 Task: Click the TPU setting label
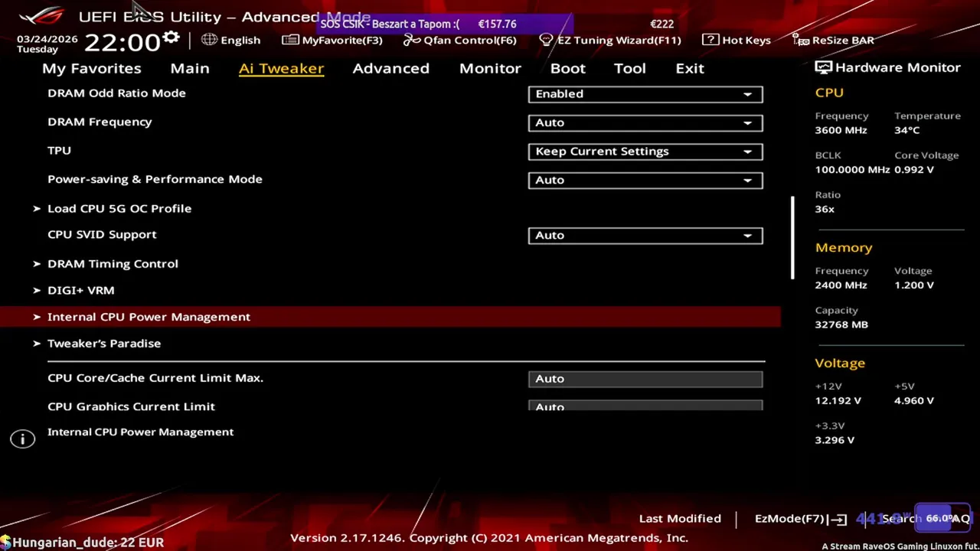click(59, 150)
